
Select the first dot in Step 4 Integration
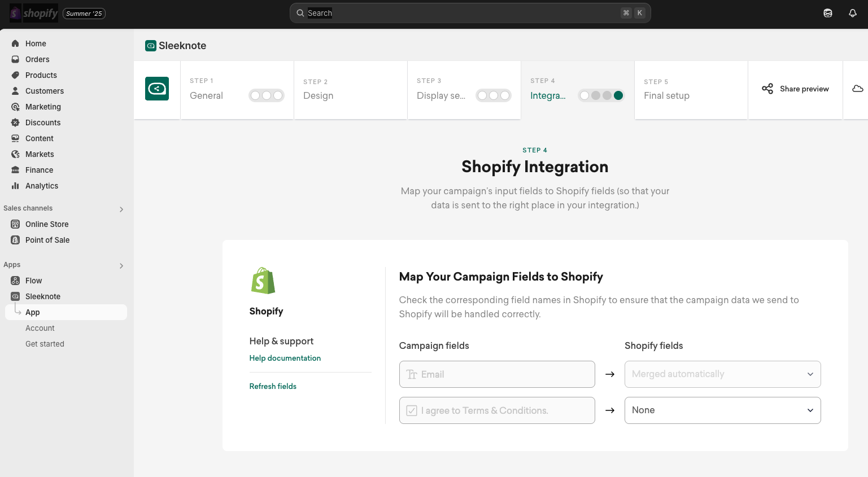coord(585,95)
